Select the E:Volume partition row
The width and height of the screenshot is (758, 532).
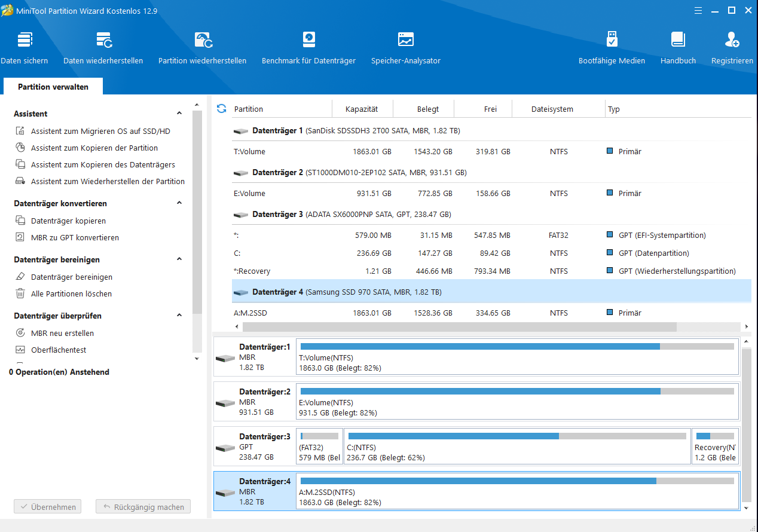tap(491, 193)
